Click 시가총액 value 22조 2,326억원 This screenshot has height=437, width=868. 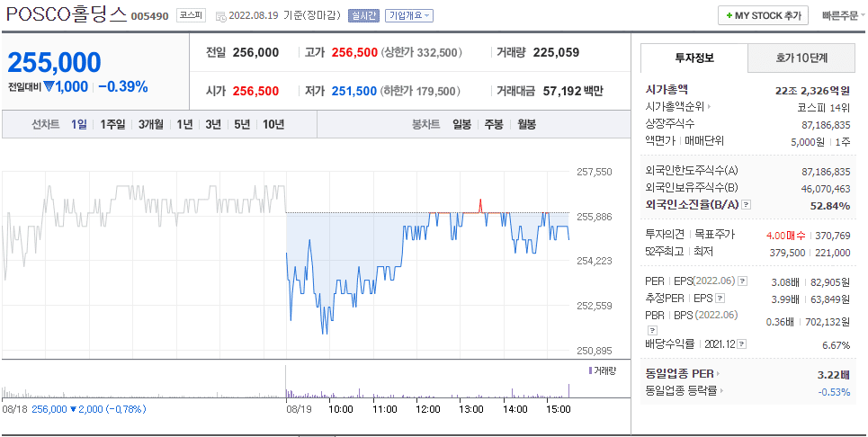point(812,91)
